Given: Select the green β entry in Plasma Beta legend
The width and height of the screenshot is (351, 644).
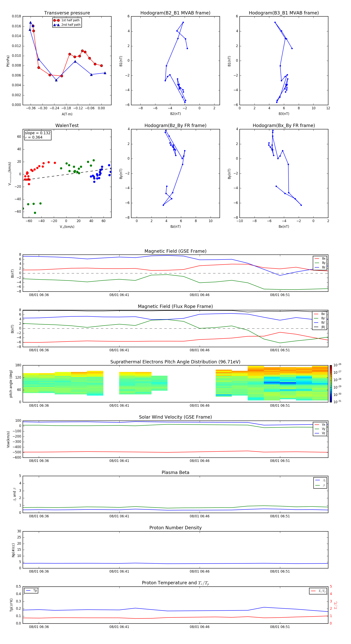Looking at the screenshot, I should [320, 485].
